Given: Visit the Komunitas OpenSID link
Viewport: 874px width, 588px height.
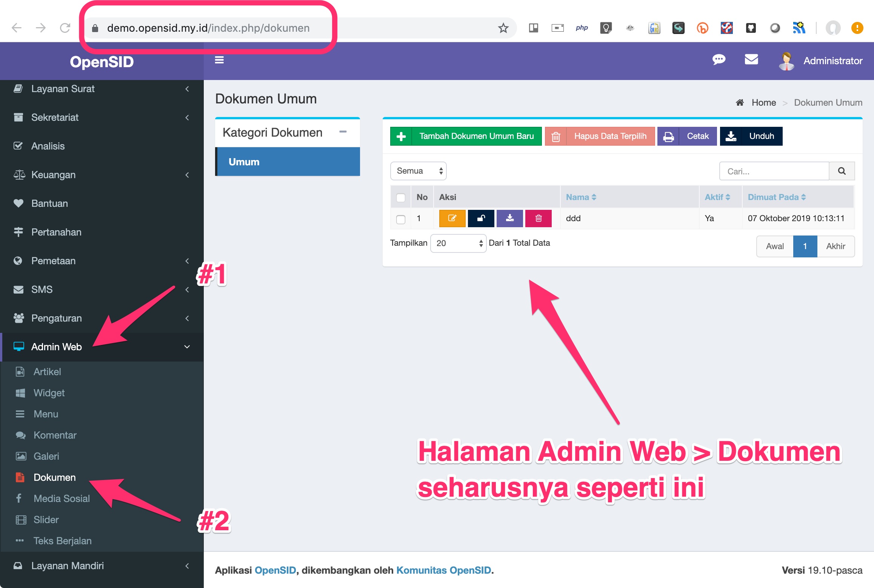Looking at the screenshot, I should (x=444, y=570).
